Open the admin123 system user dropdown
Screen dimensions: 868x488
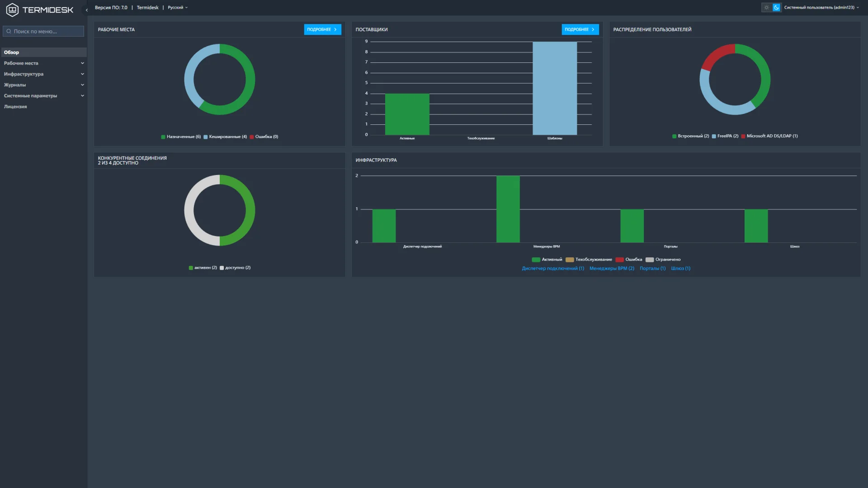[821, 7]
